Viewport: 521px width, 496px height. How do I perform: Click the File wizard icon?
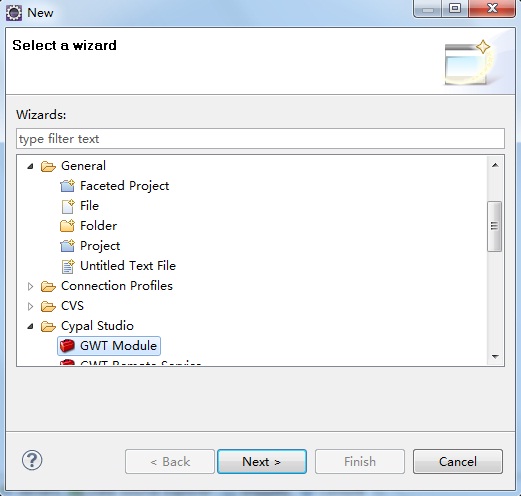pos(68,206)
